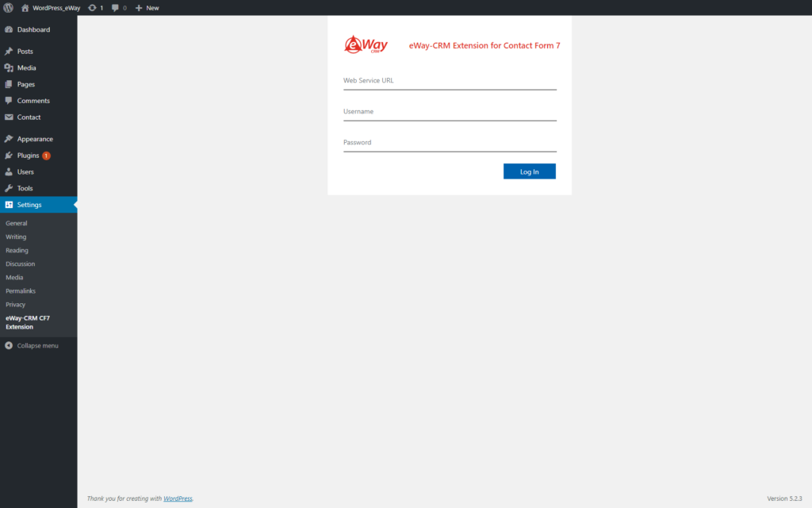This screenshot has width=812, height=508.
Task: Click the Appearance paintbrush icon
Action: [x=9, y=139]
